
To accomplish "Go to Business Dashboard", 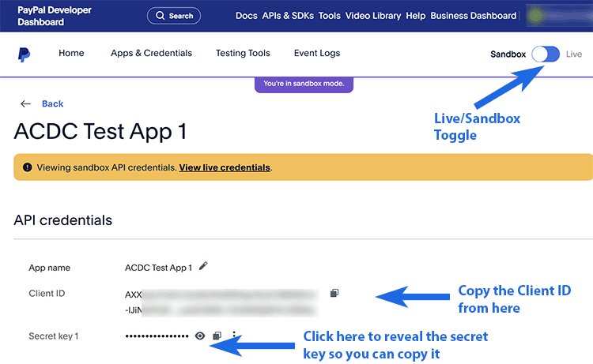I will pyautogui.click(x=473, y=16).
